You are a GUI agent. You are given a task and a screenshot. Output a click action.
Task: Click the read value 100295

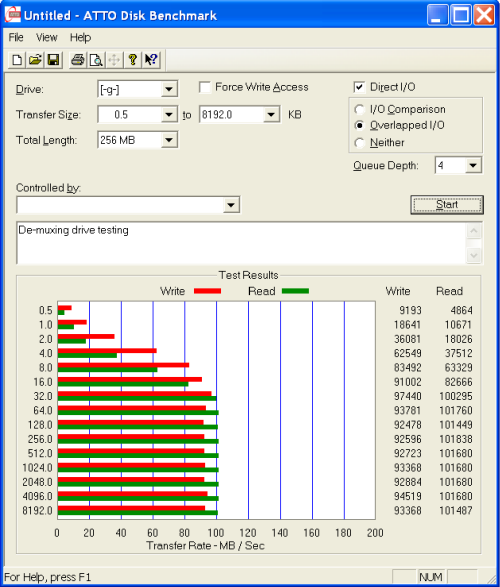point(455,396)
